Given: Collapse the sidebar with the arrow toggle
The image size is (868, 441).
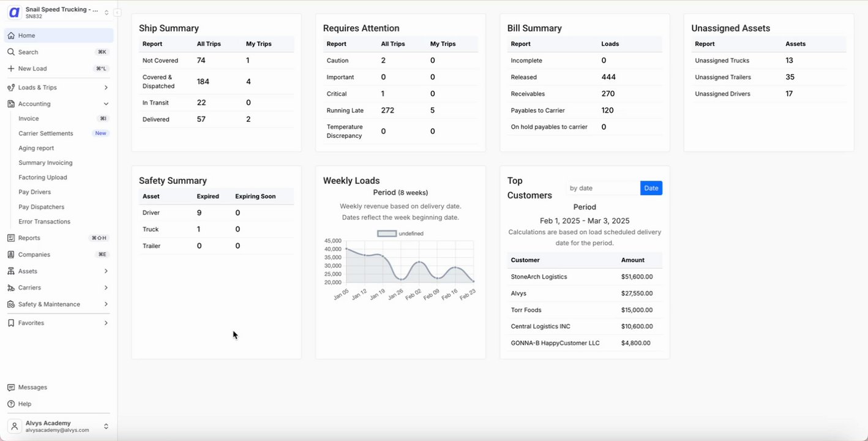Looking at the screenshot, I should [x=117, y=13].
